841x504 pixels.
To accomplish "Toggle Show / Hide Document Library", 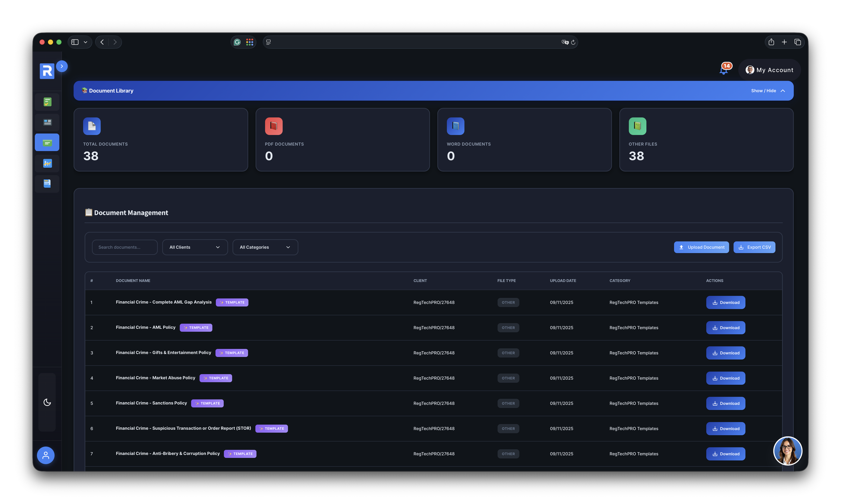I will (x=768, y=91).
